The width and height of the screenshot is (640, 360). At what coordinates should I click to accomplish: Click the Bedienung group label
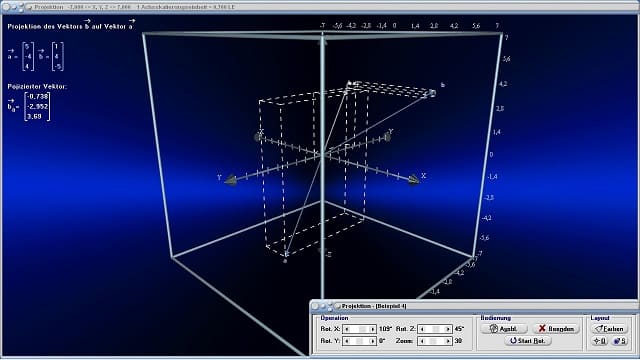click(x=496, y=318)
